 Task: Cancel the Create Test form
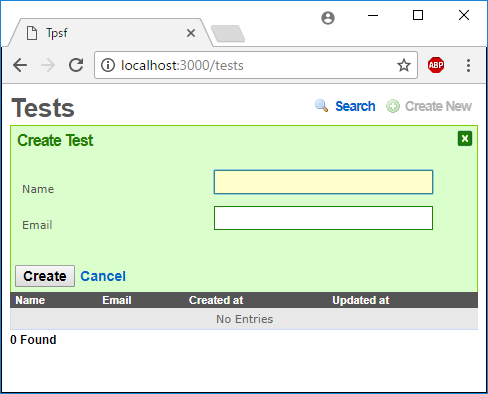(103, 276)
